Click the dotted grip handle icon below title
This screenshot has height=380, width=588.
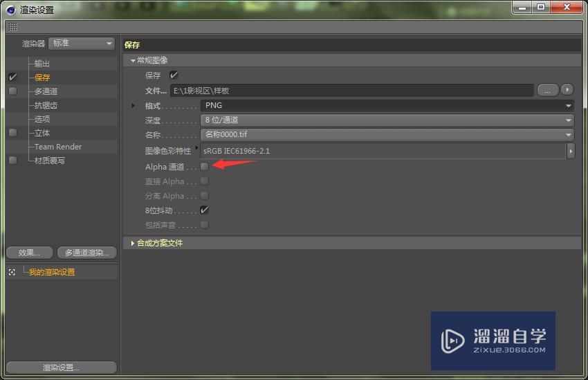pyautogui.click(x=13, y=27)
